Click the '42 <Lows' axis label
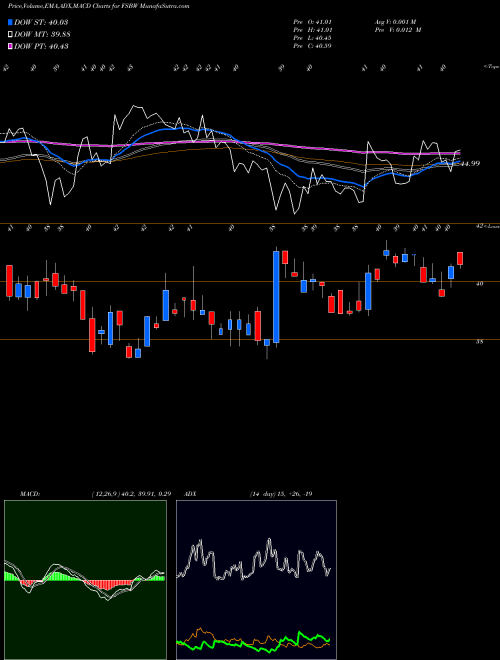This screenshot has height=660, width=500. coord(487,226)
